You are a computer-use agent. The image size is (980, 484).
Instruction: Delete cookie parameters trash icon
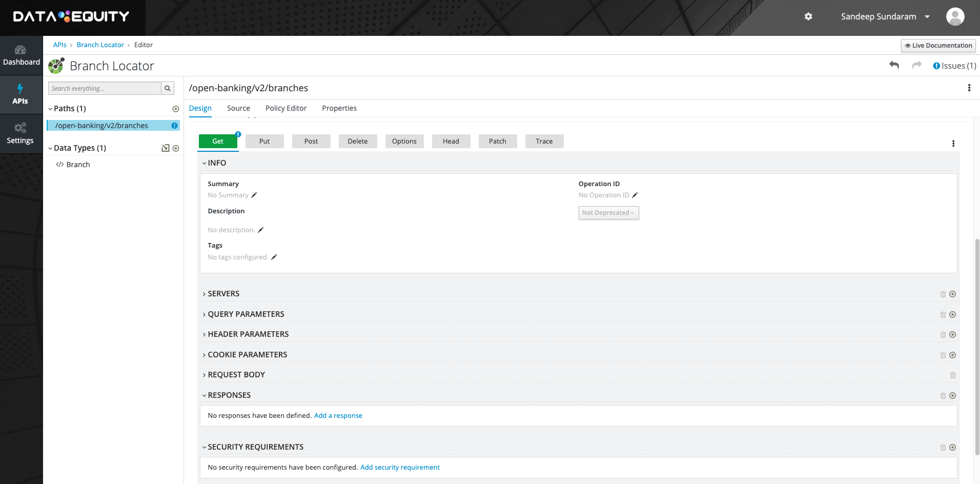point(943,355)
